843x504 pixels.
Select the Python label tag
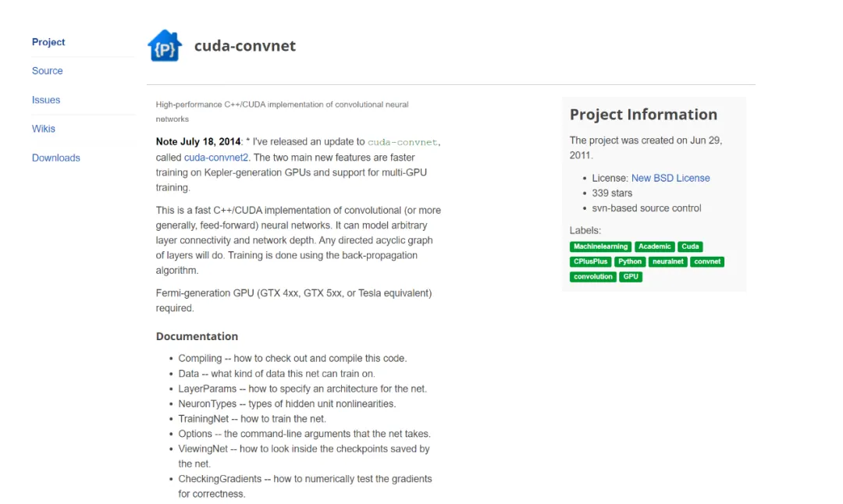630,261
